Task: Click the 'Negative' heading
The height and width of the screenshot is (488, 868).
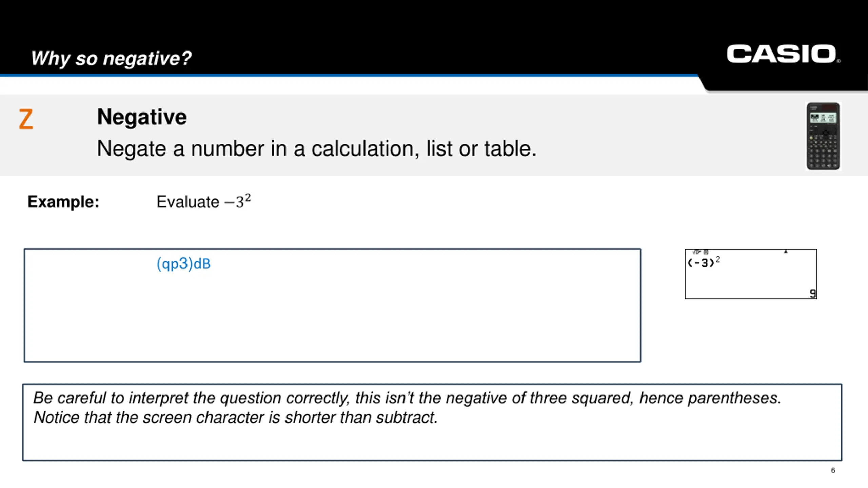Action: click(142, 117)
